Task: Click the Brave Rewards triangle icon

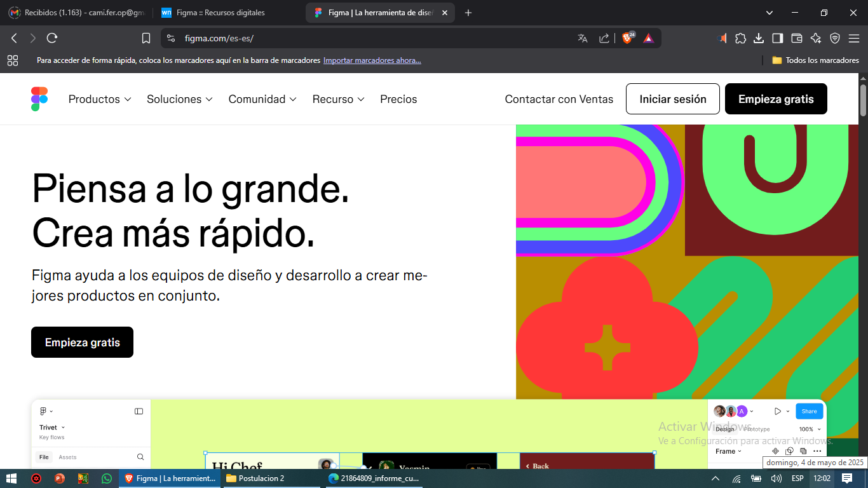Action: pos(648,38)
